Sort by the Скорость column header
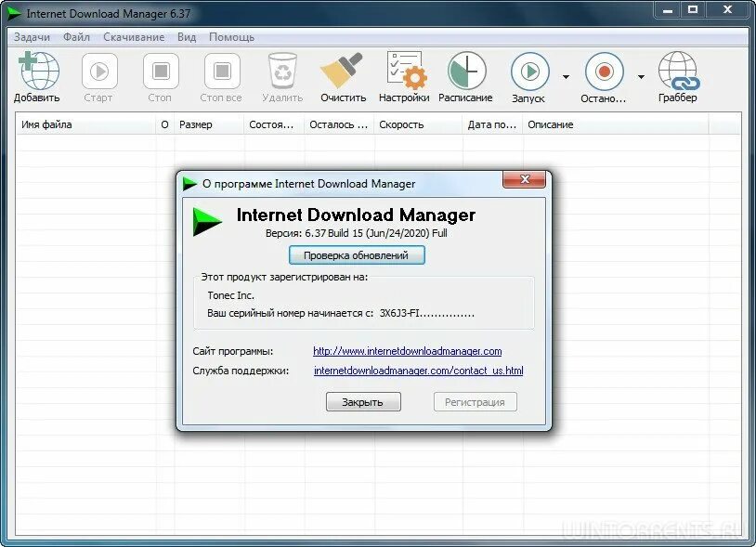This screenshot has width=756, height=547. (418, 124)
